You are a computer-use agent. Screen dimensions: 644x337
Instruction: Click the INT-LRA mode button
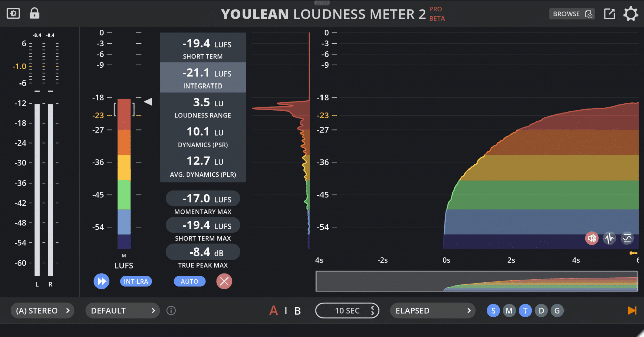coord(136,281)
